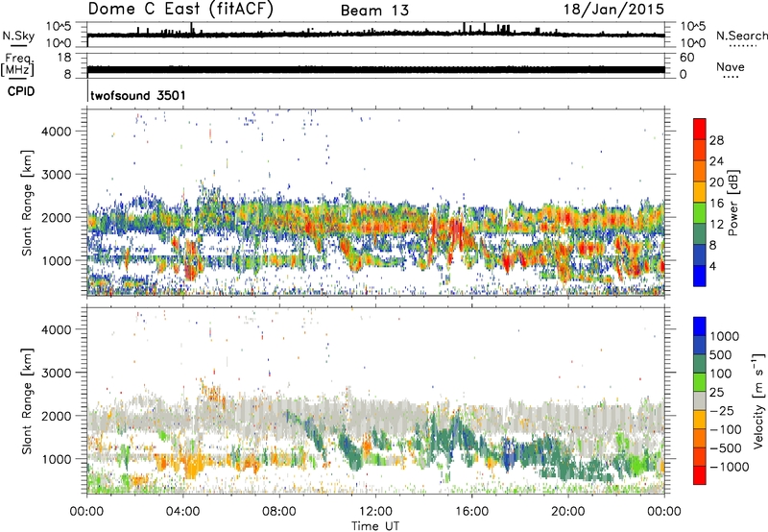Image resolution: width=768 pixels, height=532 pixels.
Task: Select the '-500' Velocity colorbar tick label
Action: (725, 448)
